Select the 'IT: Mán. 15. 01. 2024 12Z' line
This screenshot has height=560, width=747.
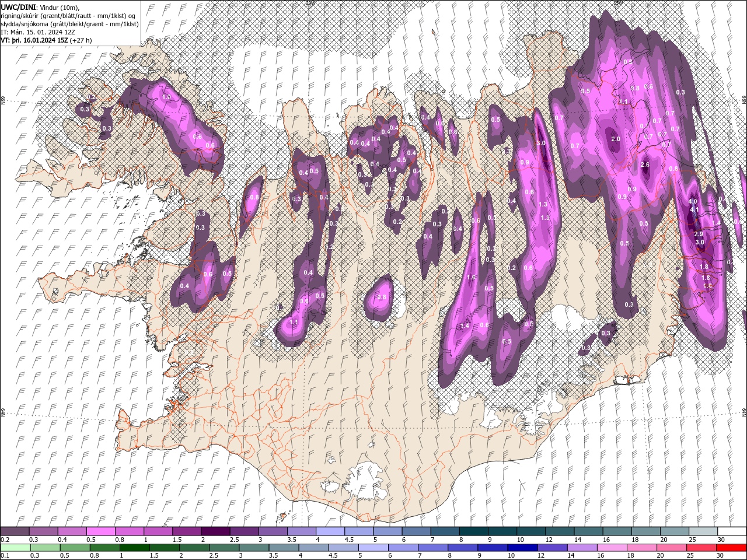click(39, 32)
